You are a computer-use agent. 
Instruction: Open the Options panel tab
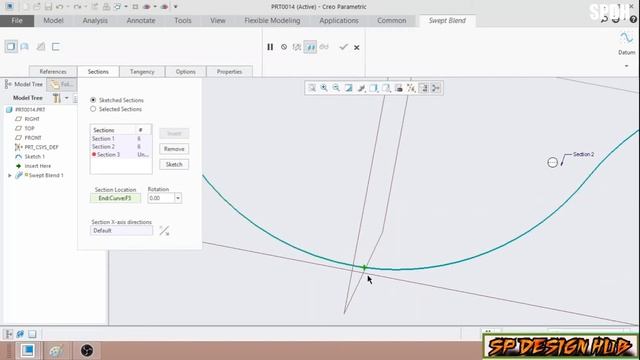(x=186, y=71)
